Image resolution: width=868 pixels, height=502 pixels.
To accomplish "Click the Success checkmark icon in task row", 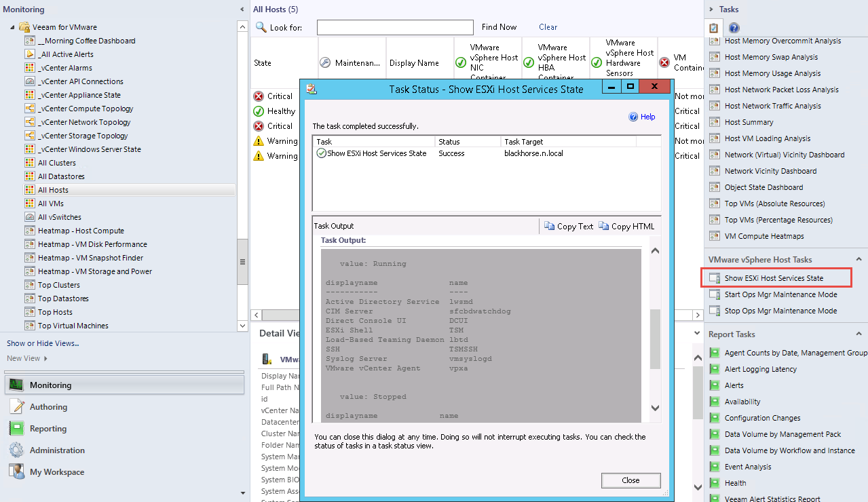I will pos(321,153).
